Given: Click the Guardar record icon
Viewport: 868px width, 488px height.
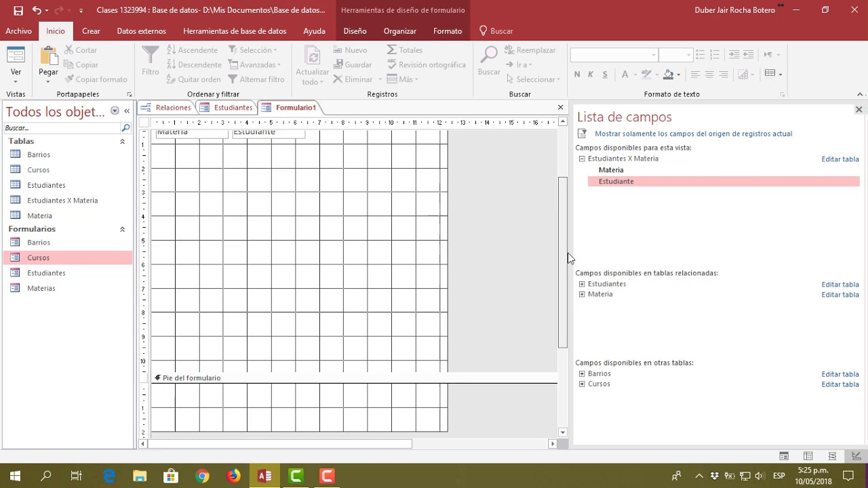Looking at the screenshot, I should point(338,65).
